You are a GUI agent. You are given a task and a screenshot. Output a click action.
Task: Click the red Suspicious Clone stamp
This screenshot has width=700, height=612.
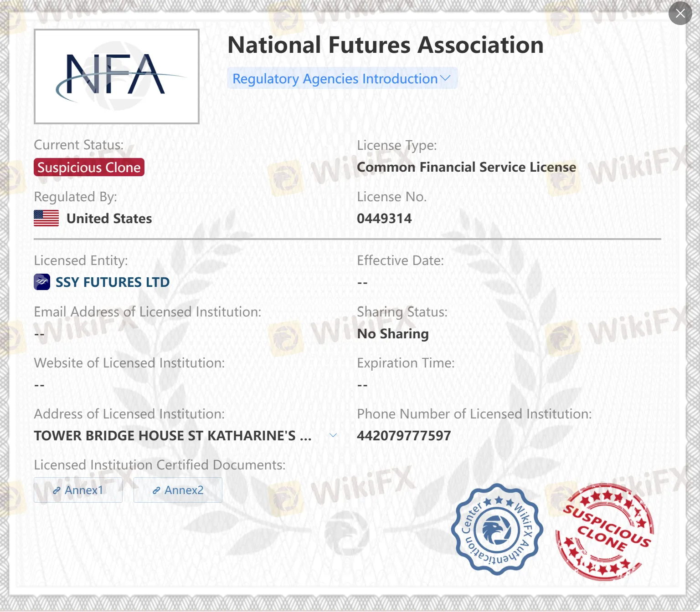coord(604,531)
